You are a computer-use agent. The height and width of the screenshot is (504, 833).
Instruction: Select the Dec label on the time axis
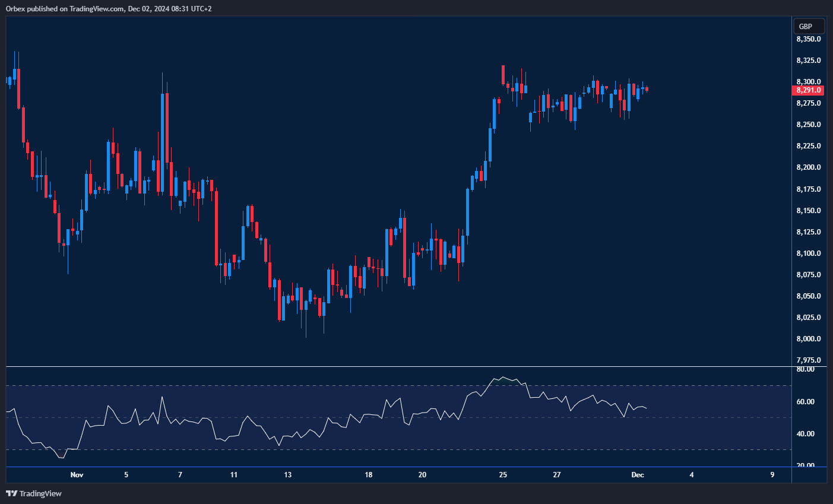tap(639, 474)
